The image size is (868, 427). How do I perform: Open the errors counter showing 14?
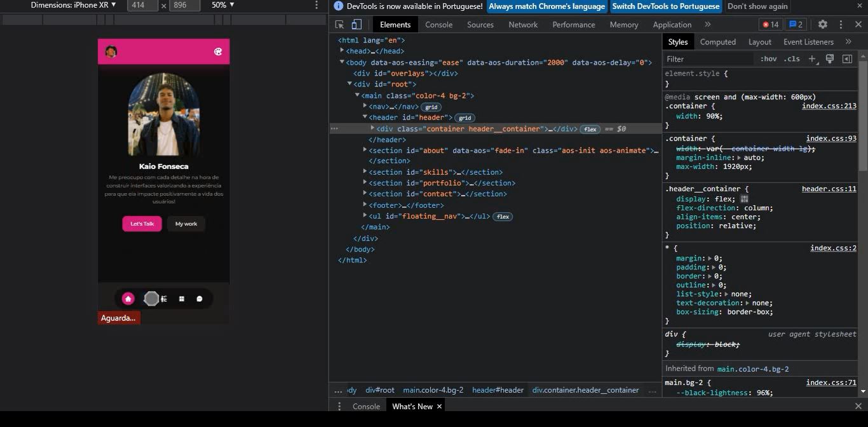coord(770,24)
